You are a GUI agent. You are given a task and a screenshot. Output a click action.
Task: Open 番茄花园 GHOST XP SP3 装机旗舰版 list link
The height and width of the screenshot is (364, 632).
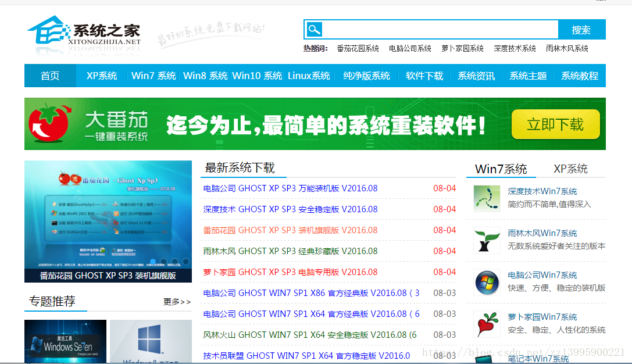[290, 230]
